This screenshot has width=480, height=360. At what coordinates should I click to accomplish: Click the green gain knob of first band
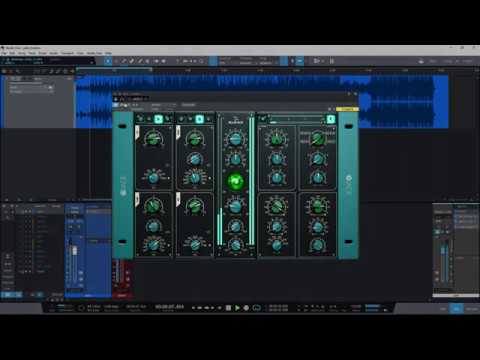pos(153,139)
